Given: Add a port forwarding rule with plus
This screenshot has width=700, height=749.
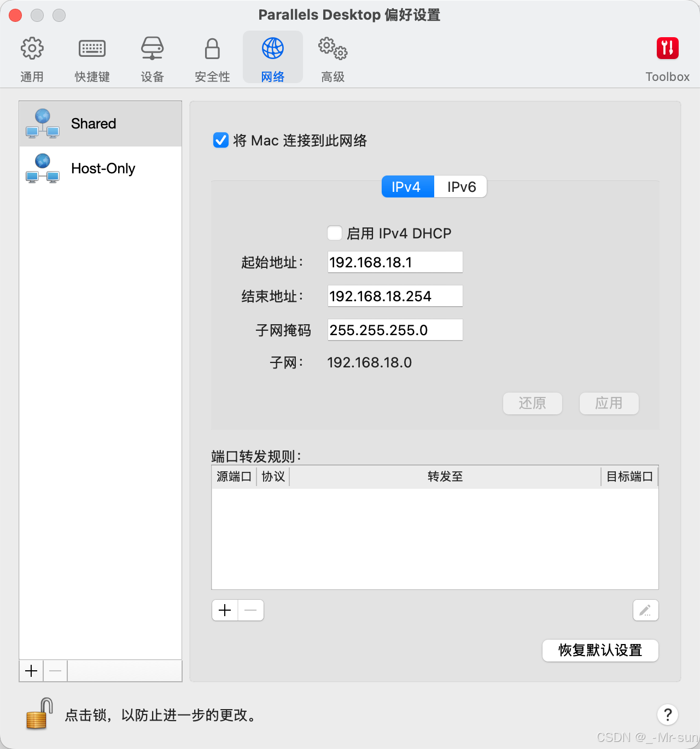Looking at the screenshot, I should coord(225,610).
